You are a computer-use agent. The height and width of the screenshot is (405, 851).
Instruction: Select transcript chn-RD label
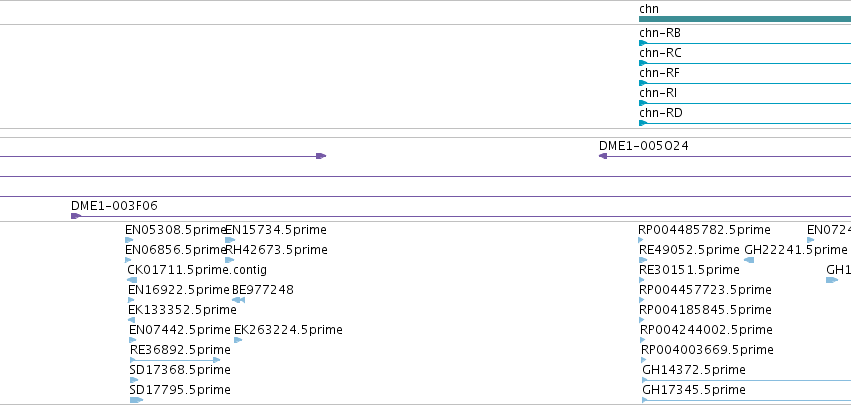661,113
